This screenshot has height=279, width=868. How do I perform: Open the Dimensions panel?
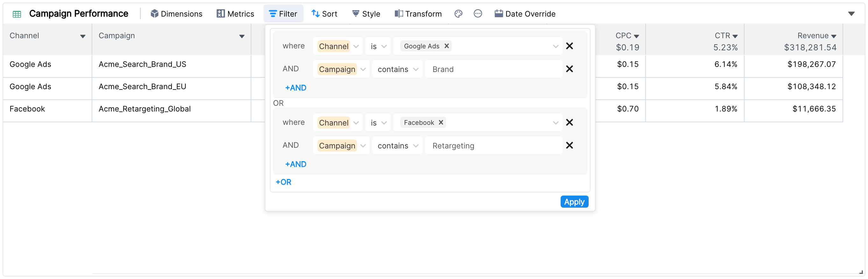point(176,14)
